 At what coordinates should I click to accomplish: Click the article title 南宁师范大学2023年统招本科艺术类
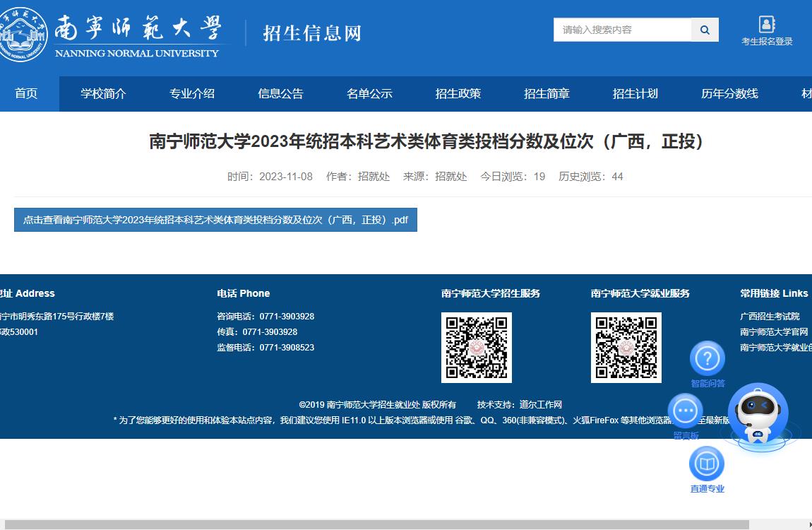coord(426,141)
